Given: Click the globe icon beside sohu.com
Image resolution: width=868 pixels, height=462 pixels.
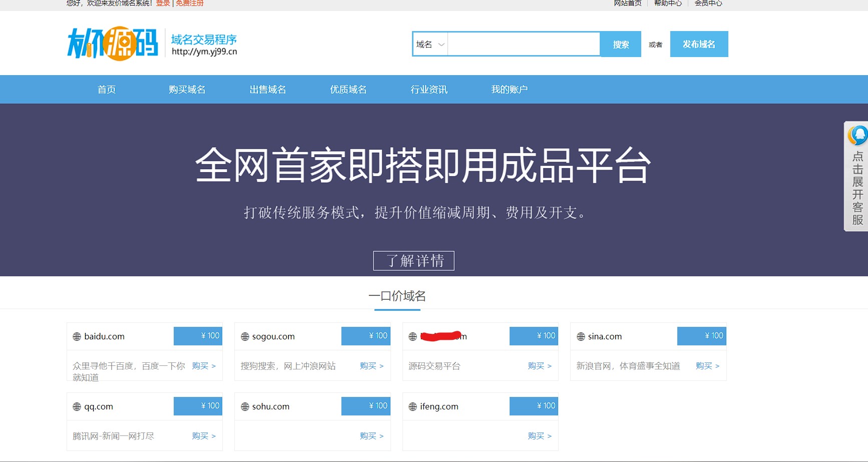Looking at the screenshot, I should 245,406.
